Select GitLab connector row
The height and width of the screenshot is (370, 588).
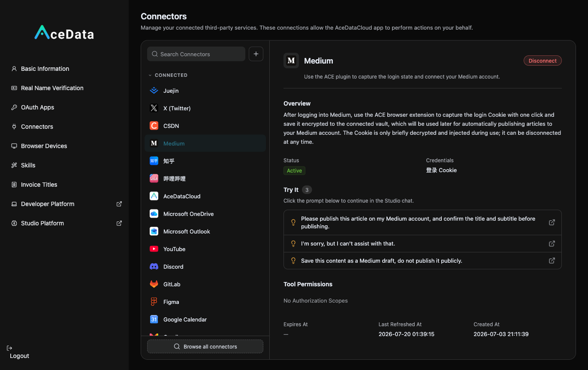click(x=205, y=284)
